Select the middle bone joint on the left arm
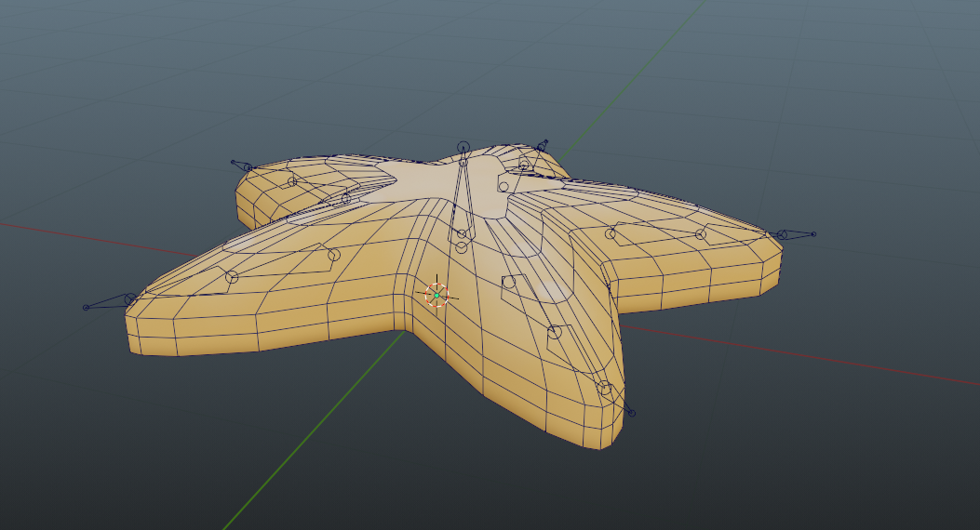 pyautogui.click(x=231, y=276)
